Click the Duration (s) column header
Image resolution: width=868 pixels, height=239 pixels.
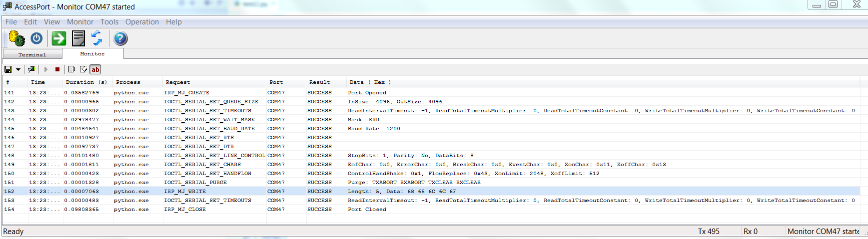[x=87, y=82]
